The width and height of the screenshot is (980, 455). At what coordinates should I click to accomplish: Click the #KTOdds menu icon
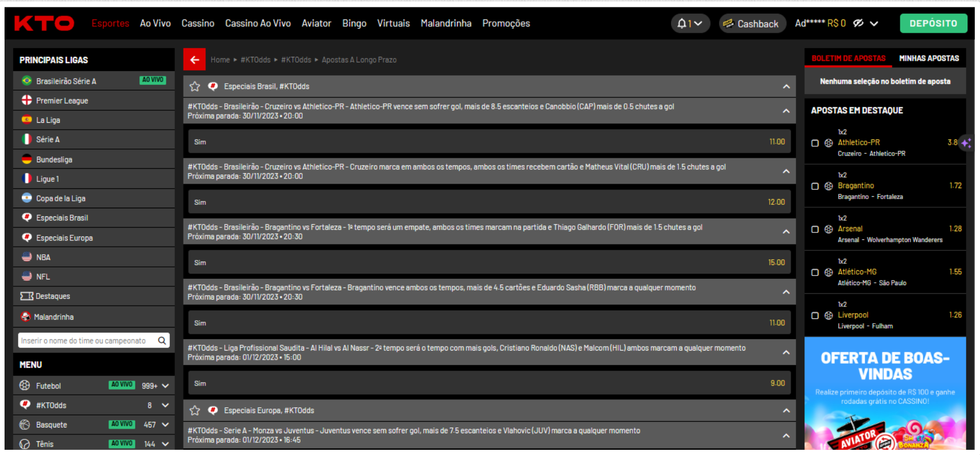point(25,405)
